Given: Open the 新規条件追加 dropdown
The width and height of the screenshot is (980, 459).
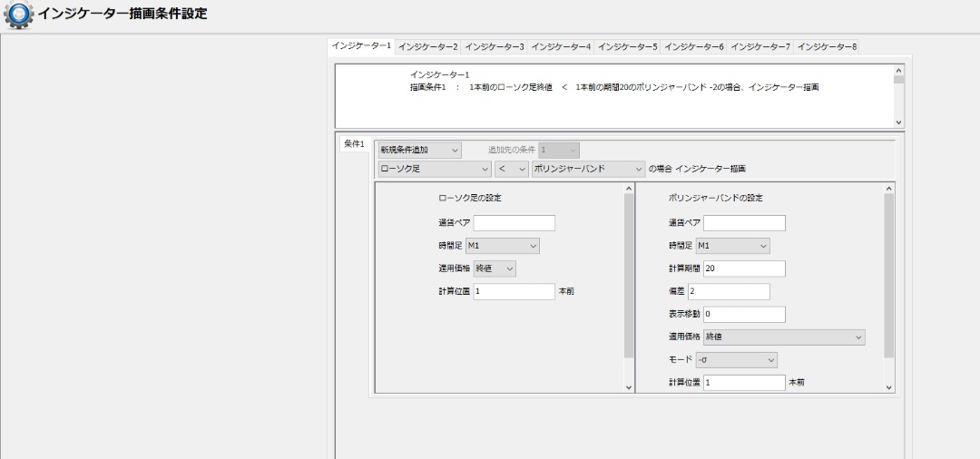Looking at the screenshot, I should [x=419, y=150].
